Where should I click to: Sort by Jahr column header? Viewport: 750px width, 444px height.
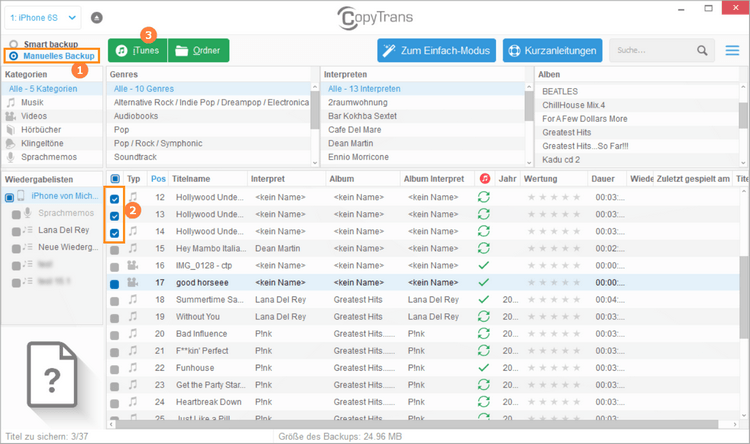click(x=507, y=178)
